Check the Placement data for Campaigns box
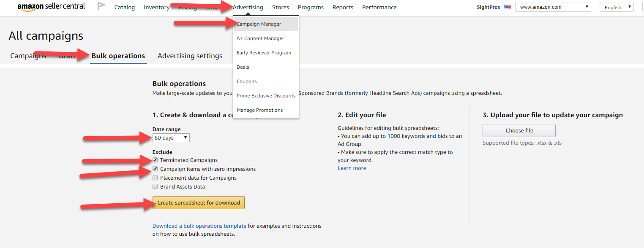The height and width of the screenshot is (248, 644). click(155, 178)
